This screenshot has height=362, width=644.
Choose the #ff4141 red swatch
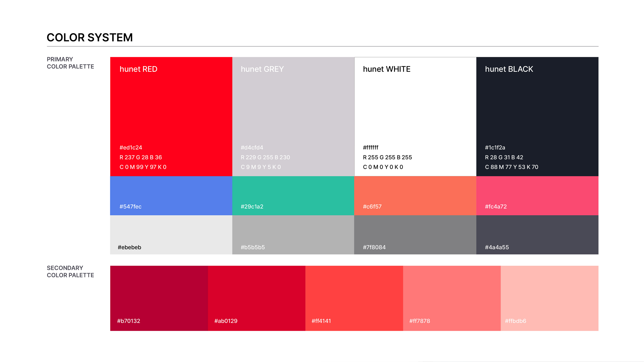point(354,298)
